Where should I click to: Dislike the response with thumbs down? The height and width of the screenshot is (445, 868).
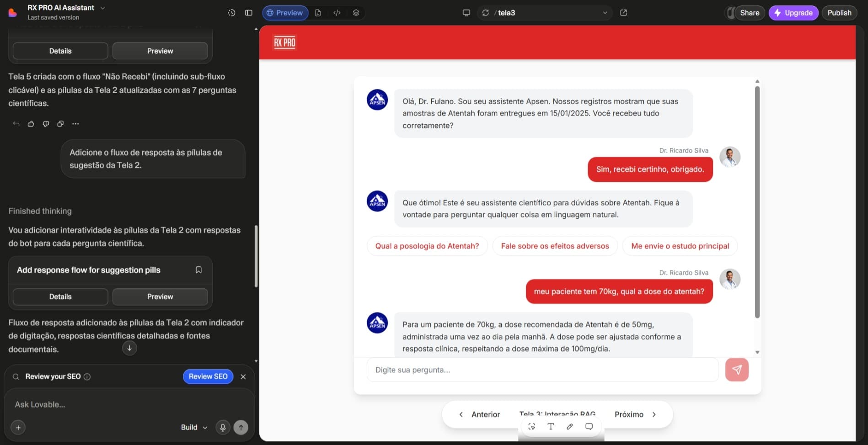tap(46, 124)
